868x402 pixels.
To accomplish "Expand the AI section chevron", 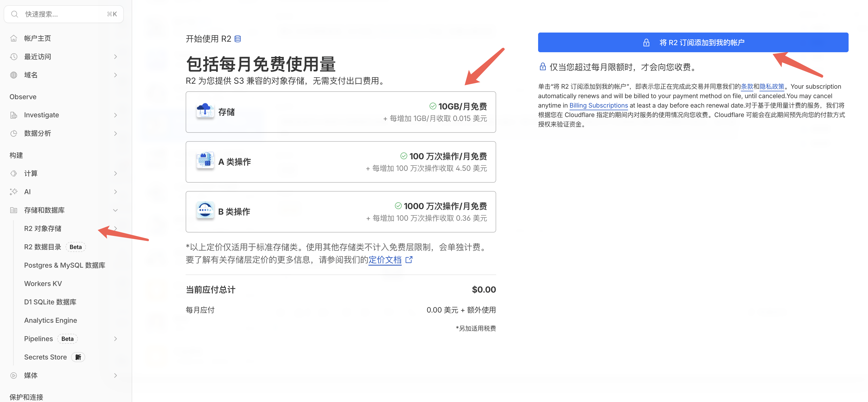I will [x=115, y=192].
